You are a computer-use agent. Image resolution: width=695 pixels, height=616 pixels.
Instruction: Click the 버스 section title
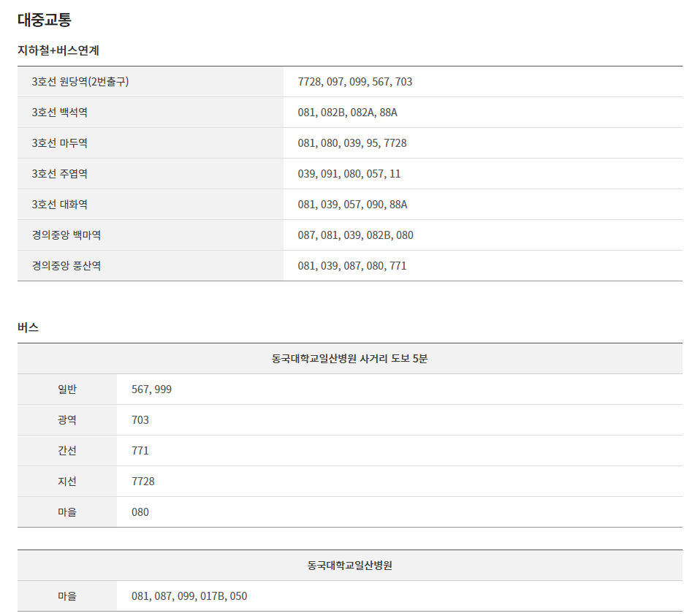pyautogui.click(x=28, y=327)
